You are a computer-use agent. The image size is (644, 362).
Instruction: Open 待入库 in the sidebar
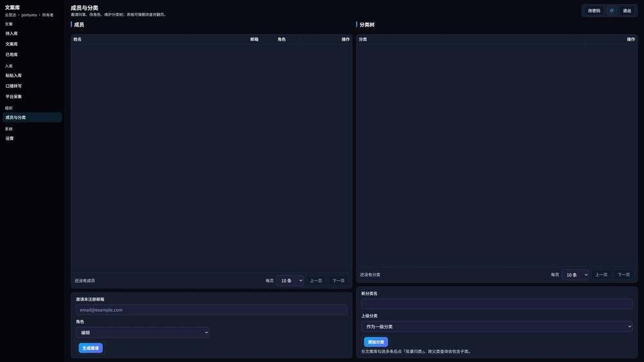tap(32, 33)
